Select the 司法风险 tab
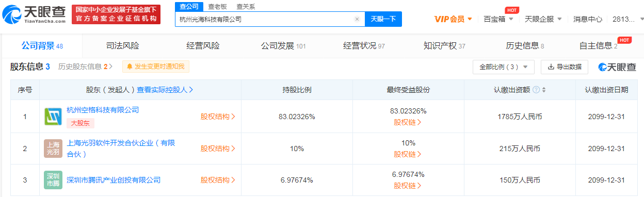This screenshot has height=197, width=644. (x=122, y=46)
